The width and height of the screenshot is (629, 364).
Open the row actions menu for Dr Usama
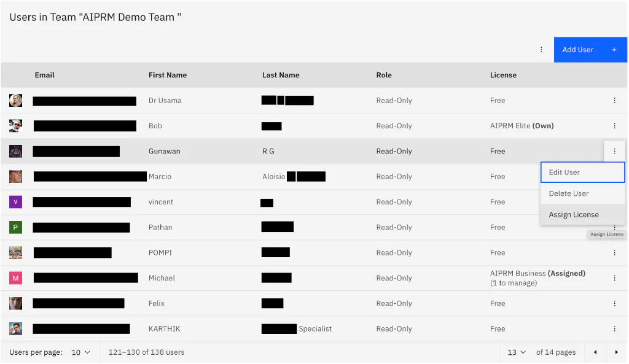[614, 101]
